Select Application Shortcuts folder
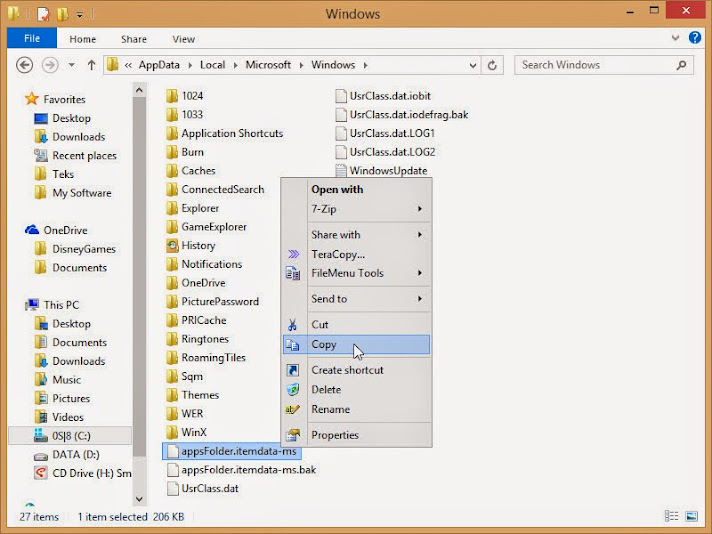The width and height of the screenshot is (712, 534). [224, 134]
